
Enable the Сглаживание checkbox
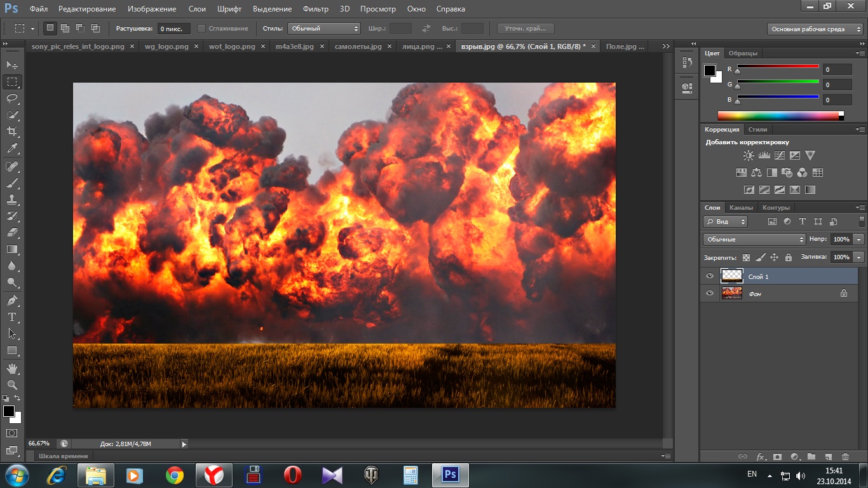pos(201,29)
